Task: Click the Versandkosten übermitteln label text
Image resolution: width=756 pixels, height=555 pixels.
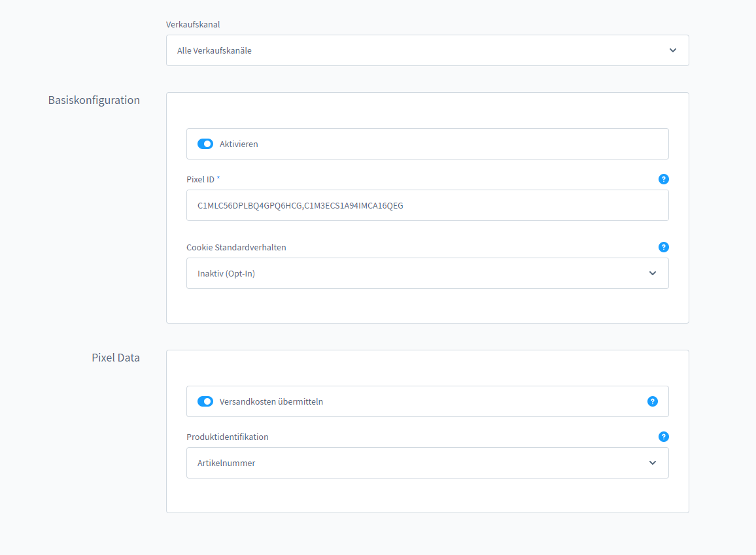Action: click(271, 401)
